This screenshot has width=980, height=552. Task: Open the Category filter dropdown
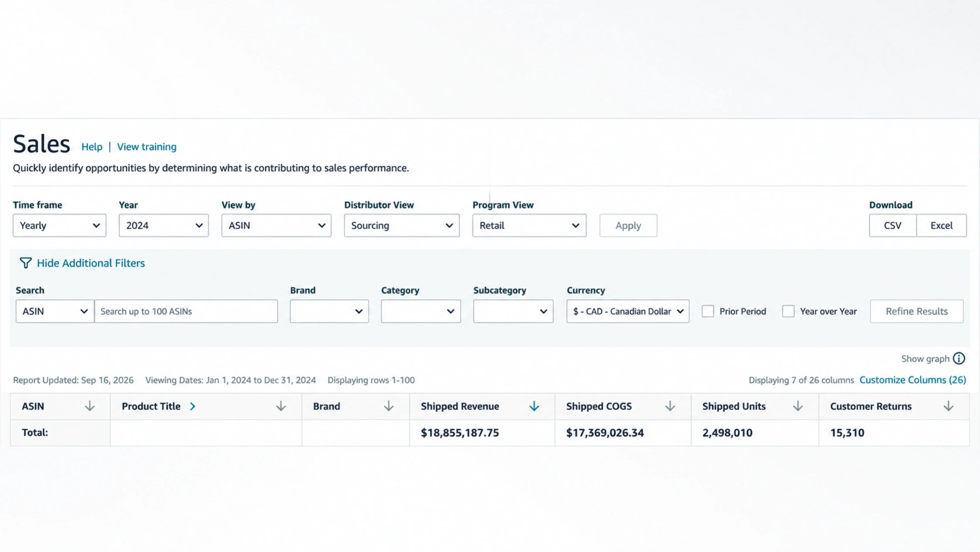tap(421, 311)
